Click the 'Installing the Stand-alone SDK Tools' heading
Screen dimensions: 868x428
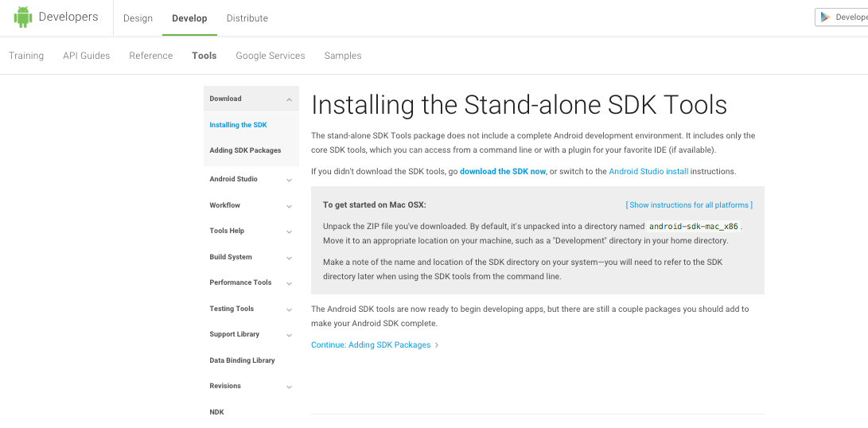(x=520, y=105)
